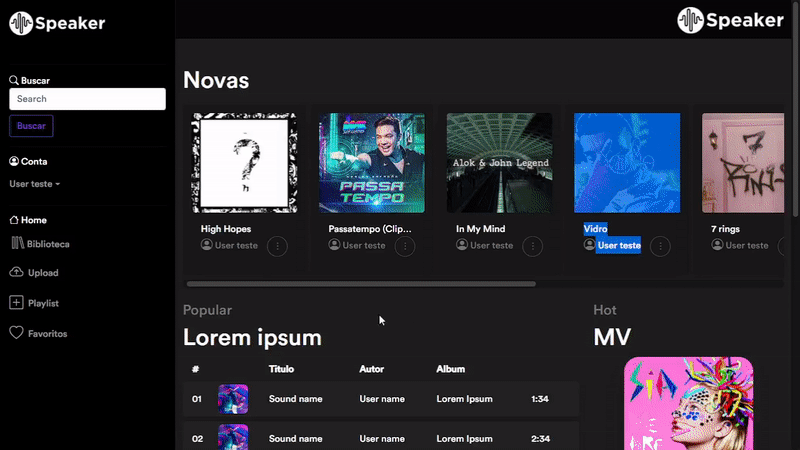Click the highlighted User teste under Vidro
The image size is (800, 450).
tap(618, 246)
